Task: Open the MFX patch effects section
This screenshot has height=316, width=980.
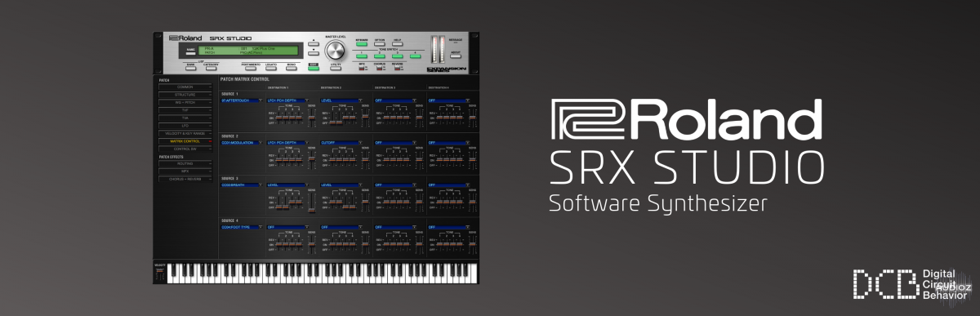Action: pos(186,171)
